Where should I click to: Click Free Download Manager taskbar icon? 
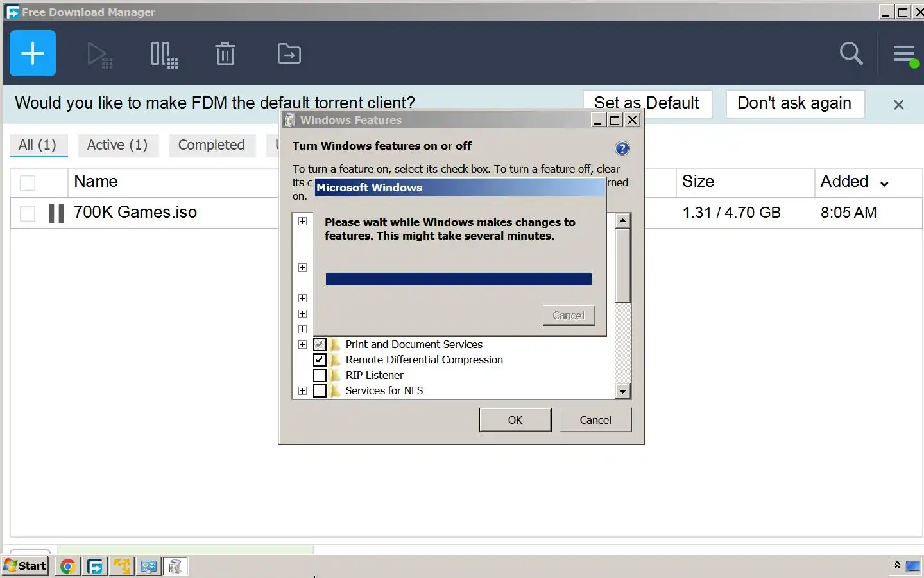95,566
